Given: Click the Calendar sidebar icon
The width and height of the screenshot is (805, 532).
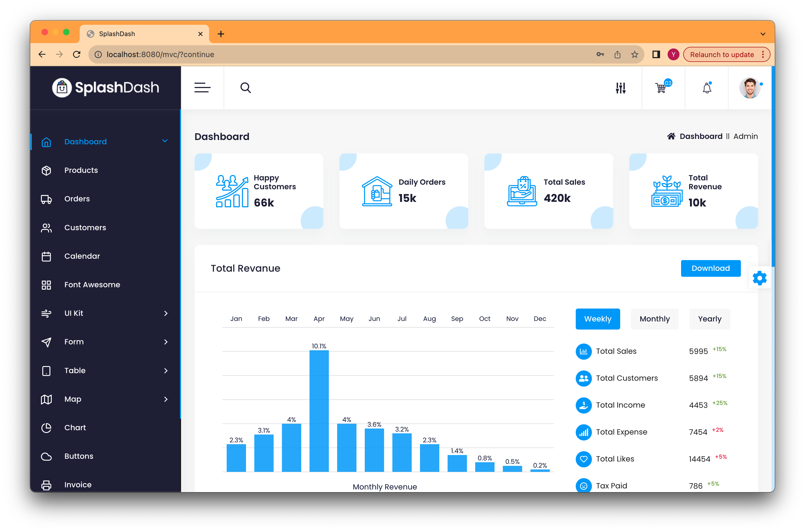Looking at the screenshot, I should [47, 257].
